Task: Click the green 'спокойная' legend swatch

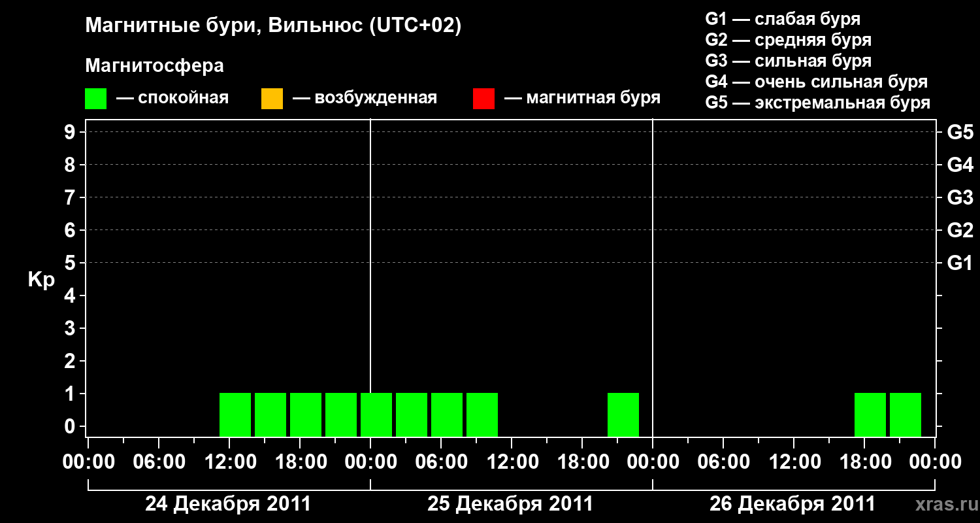Action: tap(95, 99)
